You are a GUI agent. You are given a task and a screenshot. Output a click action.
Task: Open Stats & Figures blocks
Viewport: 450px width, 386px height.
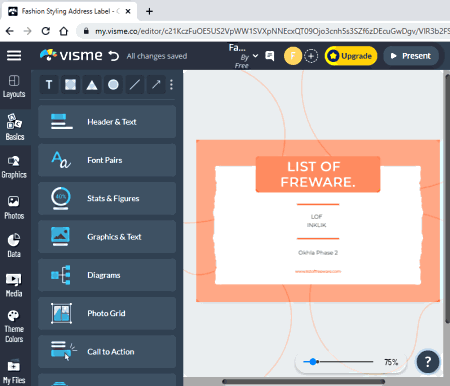point(107,198)
